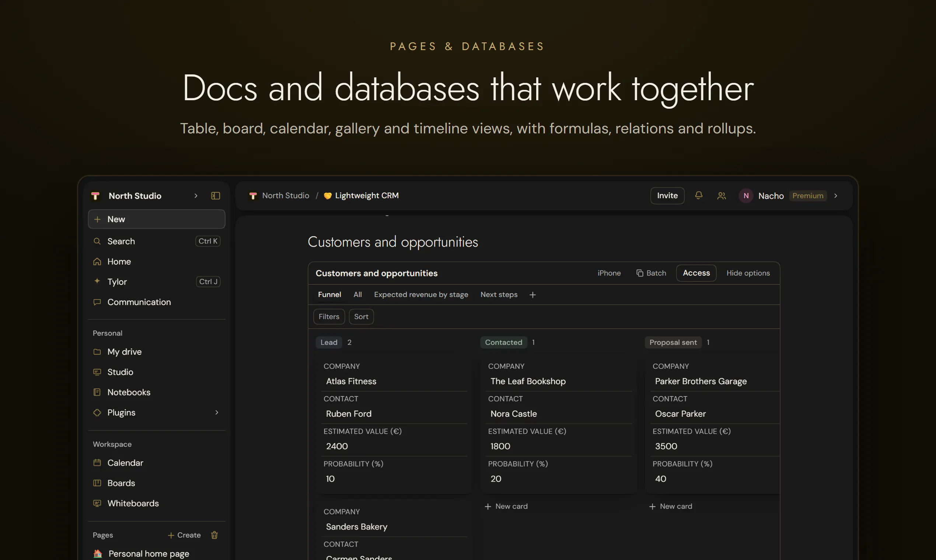Expand the North Studio workspace chevron
This screenshot has width=936, height=560.
[x=196, y=196]
